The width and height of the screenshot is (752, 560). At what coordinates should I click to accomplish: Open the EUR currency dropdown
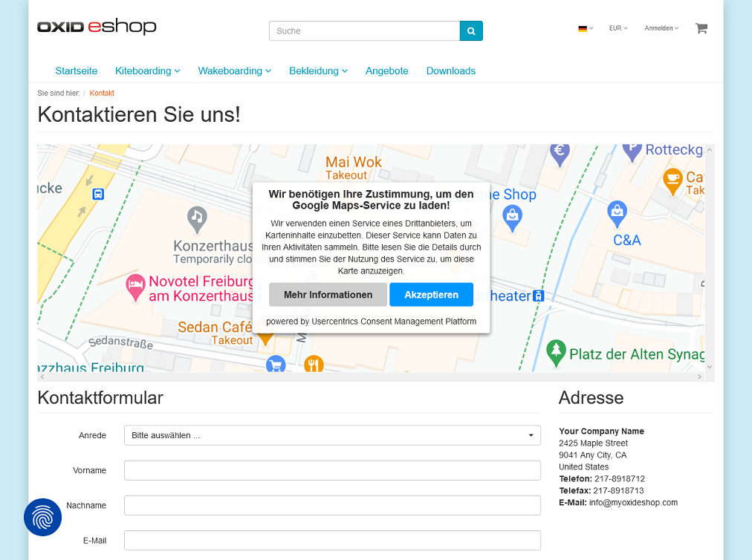(618, 28)
